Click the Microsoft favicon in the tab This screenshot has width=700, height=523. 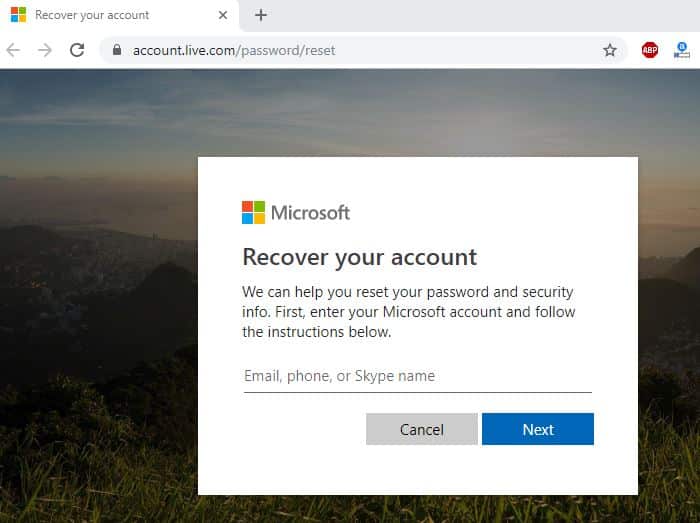(x=18, y=15)
